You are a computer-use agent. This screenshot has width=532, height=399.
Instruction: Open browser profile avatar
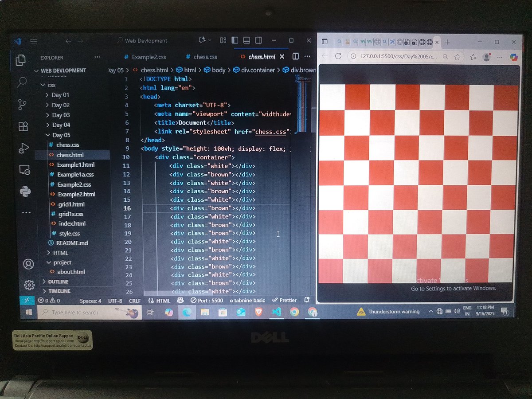(487, 57)
